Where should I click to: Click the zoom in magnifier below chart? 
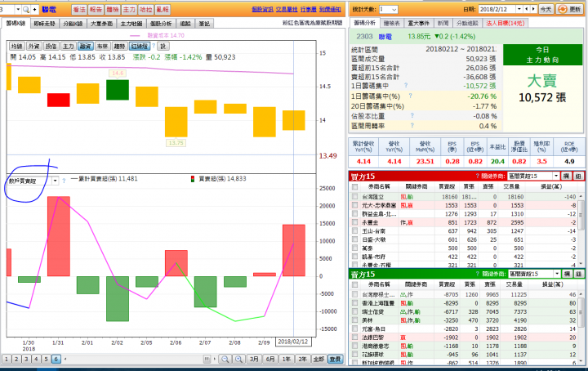coord(238,359)
